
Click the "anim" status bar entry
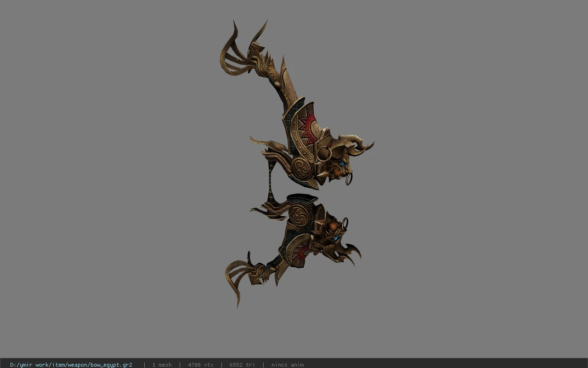(x=288, y=365)
